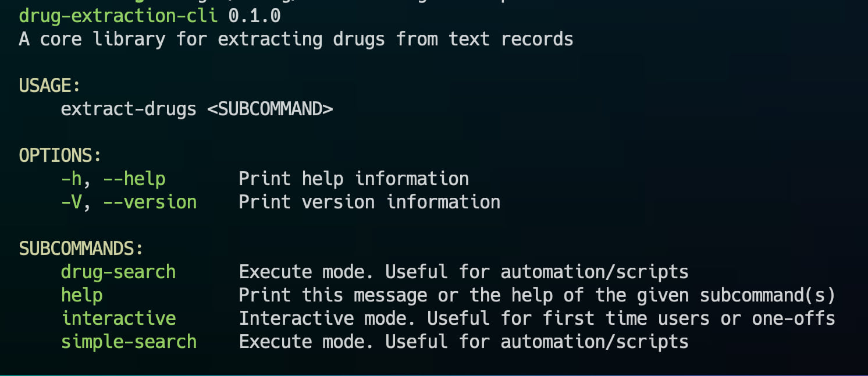The height and width of the screenshot is (376, 868).
Task: Click the 'Print this message' help description
Action: click(537, 295)
